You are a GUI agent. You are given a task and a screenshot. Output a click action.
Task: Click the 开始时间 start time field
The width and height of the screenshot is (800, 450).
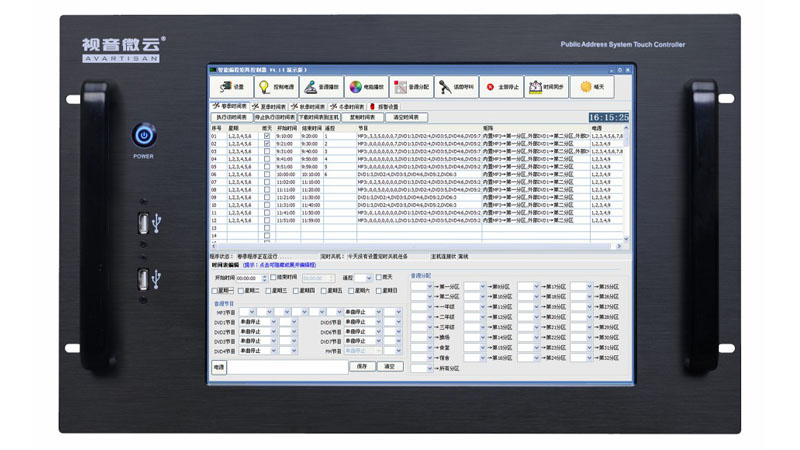point(249,277)
